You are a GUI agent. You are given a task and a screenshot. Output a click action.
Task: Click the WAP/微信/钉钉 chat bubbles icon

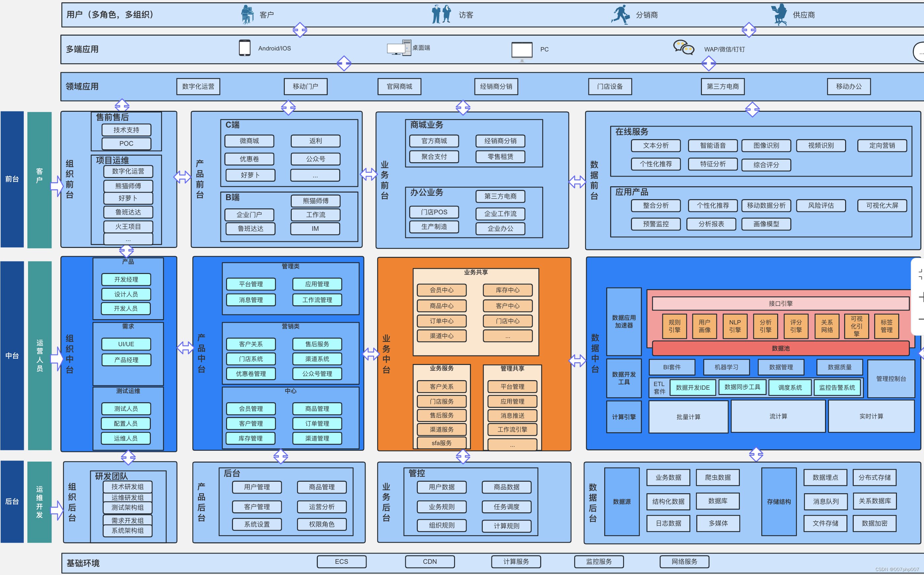tap(683, 48)
